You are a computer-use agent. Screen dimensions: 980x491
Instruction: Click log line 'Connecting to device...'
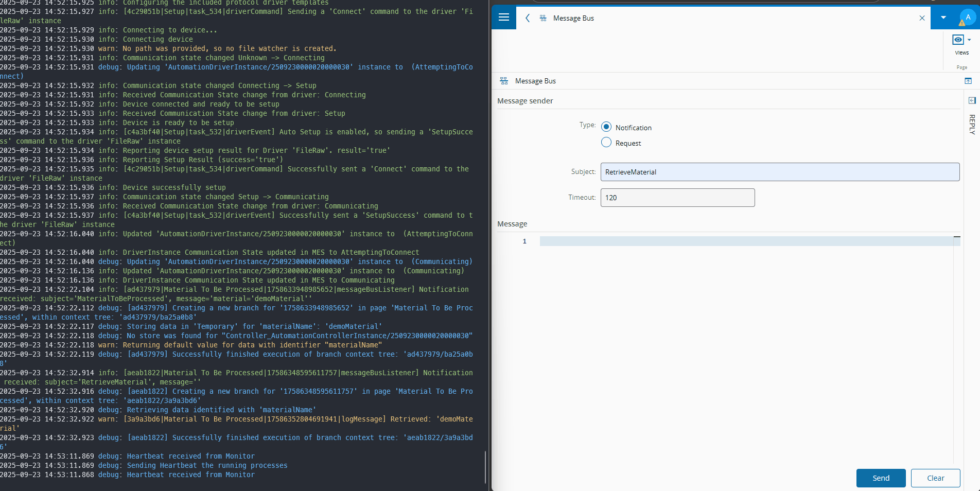click(x=109, y=30)
